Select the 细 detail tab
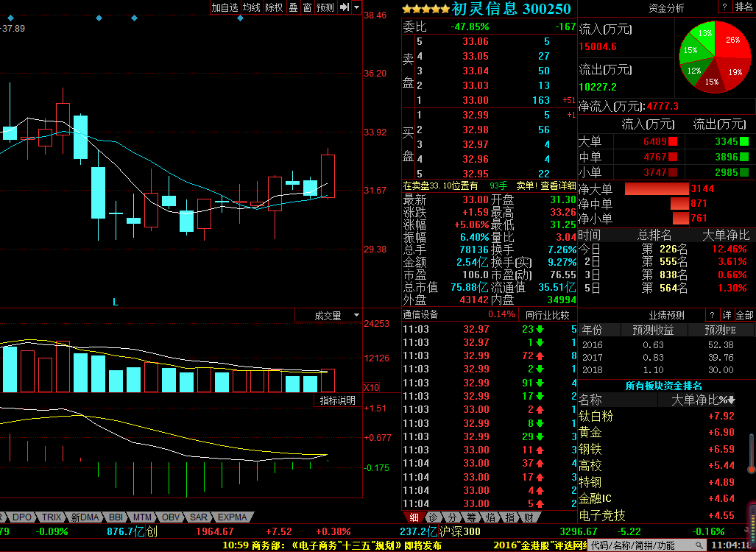The height and width of the screenshot is (552, 756). [x=414, y=517]
